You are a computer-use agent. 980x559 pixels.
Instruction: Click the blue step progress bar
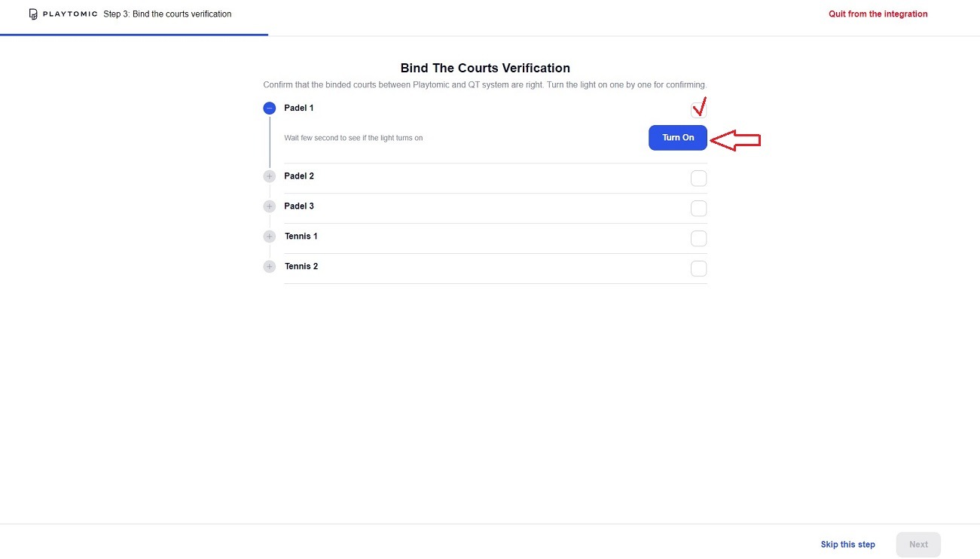click(x=134, y=35)
